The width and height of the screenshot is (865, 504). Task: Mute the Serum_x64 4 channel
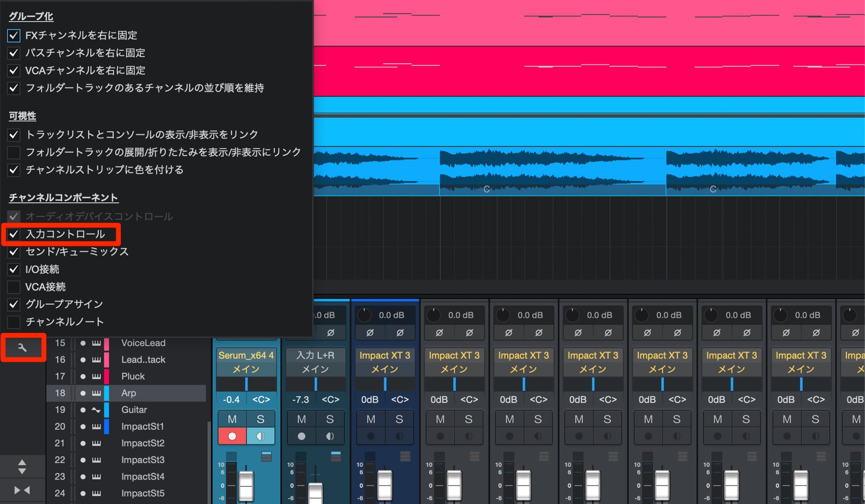pos(232,419)
